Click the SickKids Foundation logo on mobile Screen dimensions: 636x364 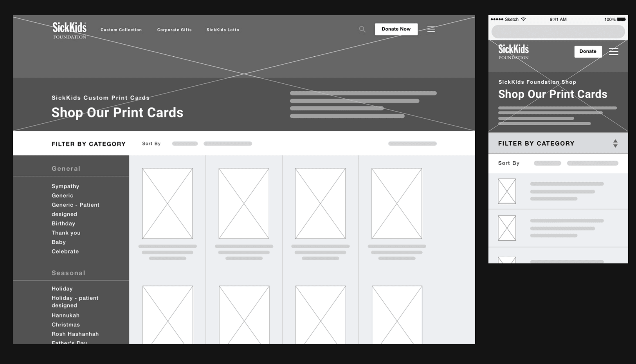point(513,52)
